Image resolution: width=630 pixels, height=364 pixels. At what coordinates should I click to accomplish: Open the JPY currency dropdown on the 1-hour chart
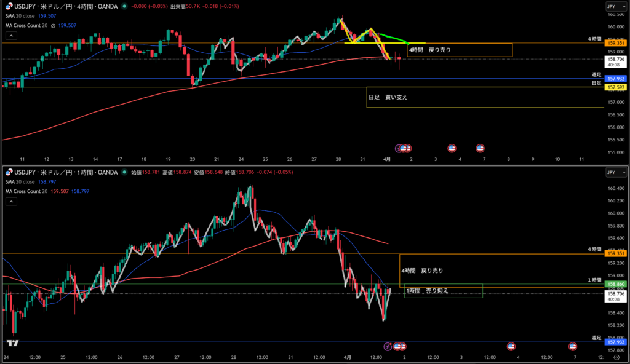pyautogui.click(x=612, y=172)
